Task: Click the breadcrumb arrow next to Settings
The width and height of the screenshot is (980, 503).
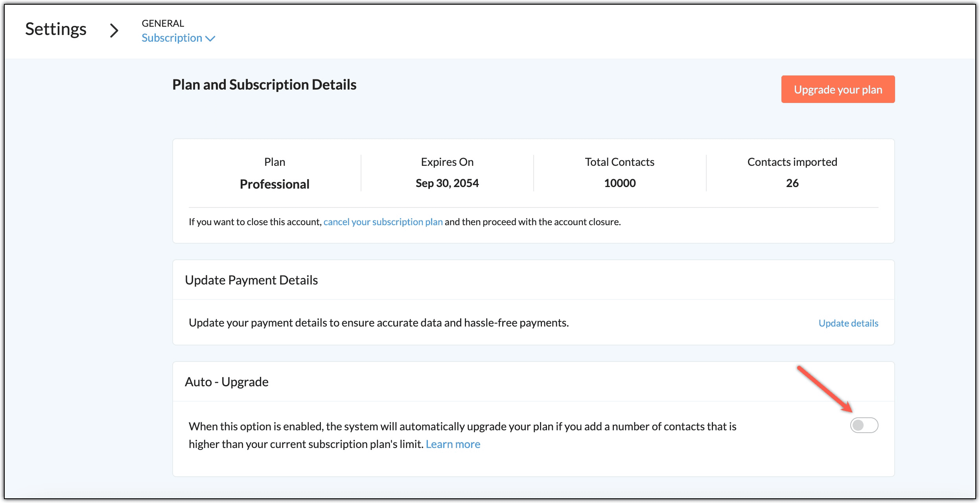Action: point(114,30)
